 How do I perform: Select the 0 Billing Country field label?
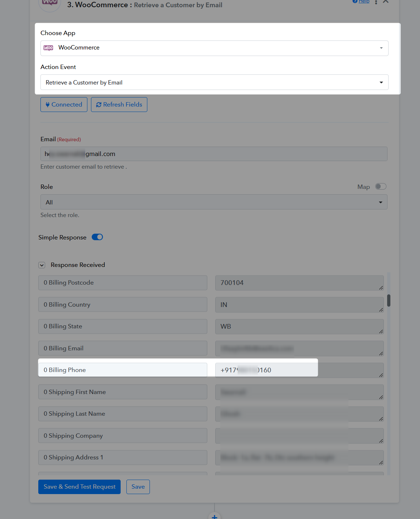pyautogui.click(x=123, y=304)
